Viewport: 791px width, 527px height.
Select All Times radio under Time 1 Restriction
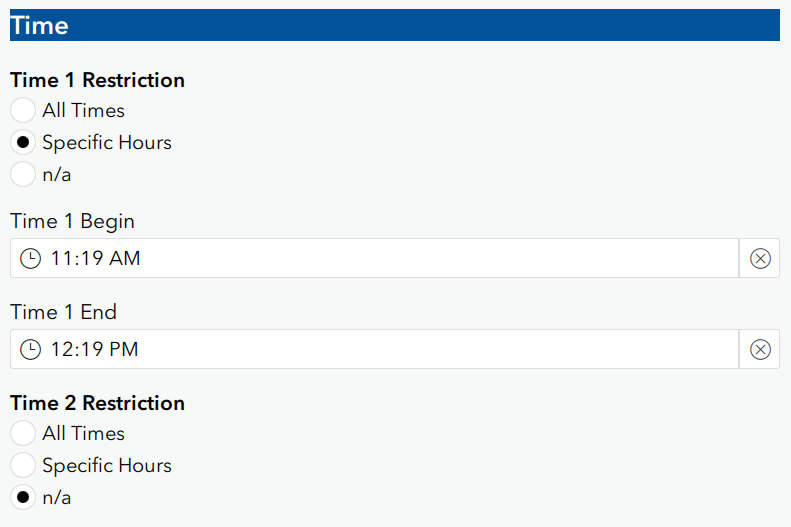[23, 110]
